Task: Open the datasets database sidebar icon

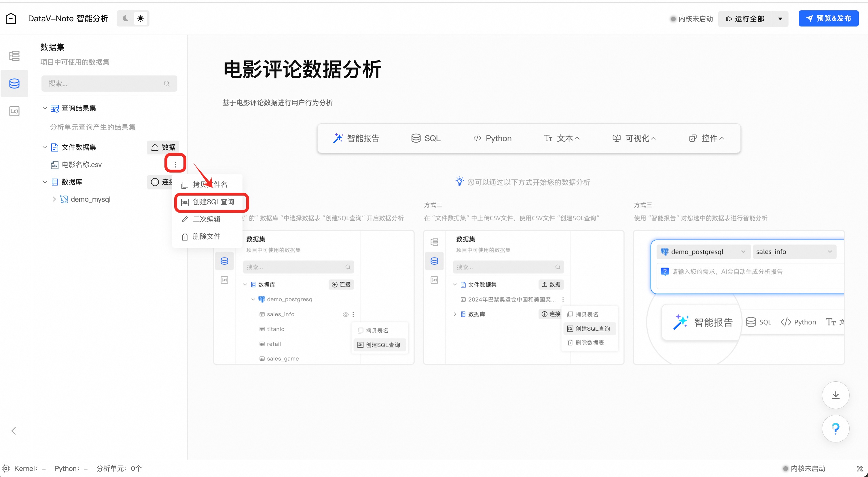Action: [x=14, y=83]
